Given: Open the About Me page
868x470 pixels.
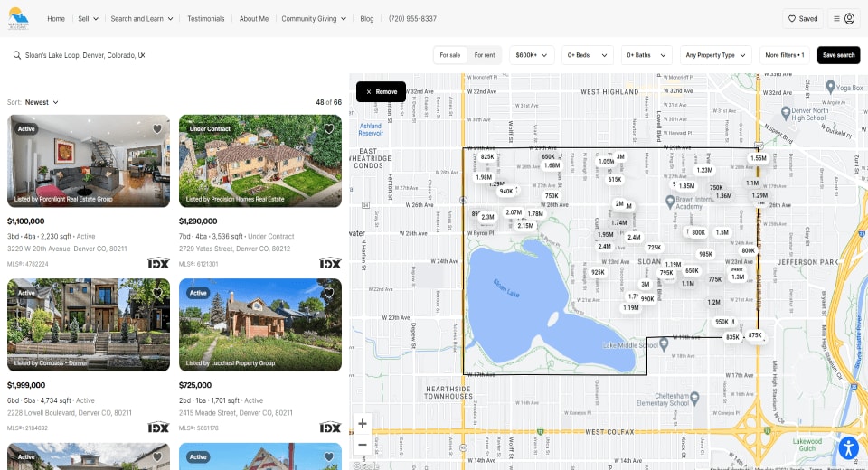Looking at the screenshot, I should (x=253, y=19).
